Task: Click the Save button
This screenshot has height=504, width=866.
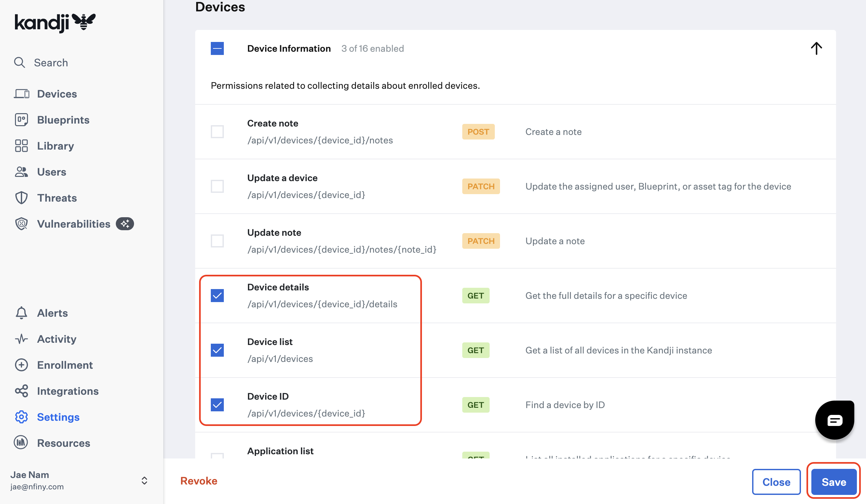Action: point(834,482)
